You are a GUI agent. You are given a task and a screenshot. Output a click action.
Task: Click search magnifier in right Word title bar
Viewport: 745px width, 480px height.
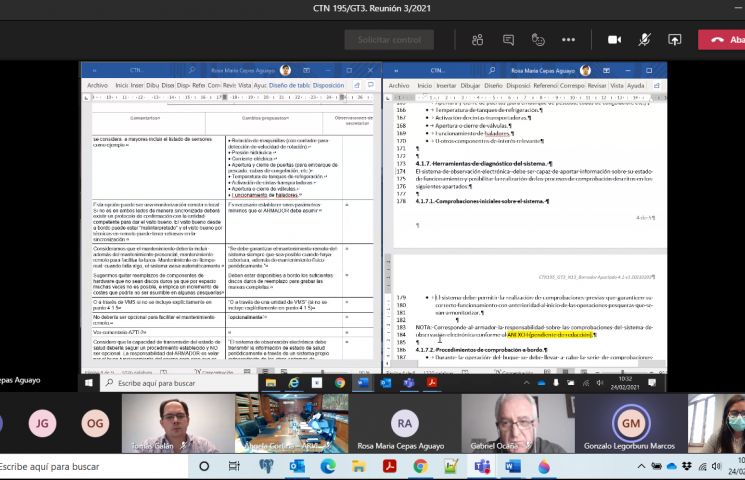click(x=492, y=70)
